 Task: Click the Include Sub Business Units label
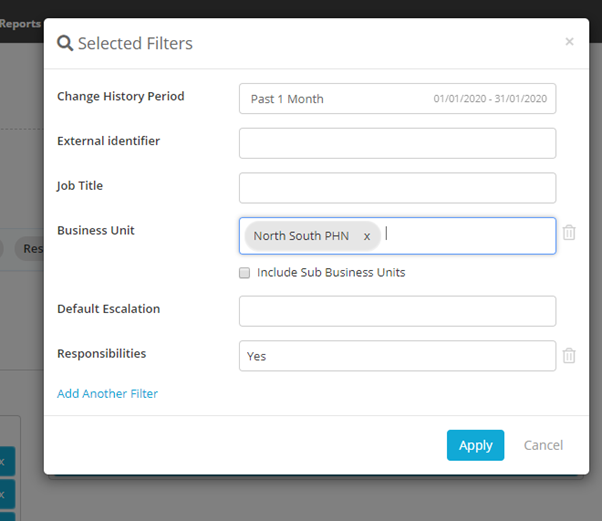click(331, 273)
